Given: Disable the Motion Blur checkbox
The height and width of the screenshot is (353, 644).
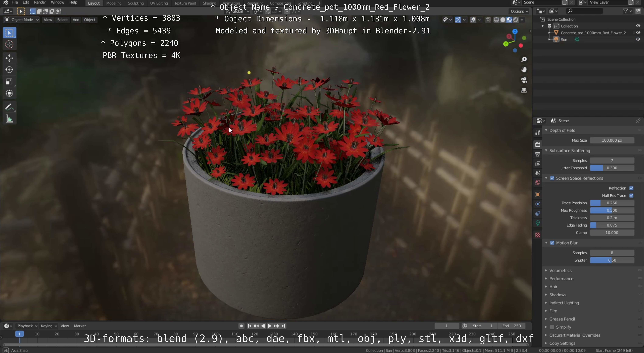Looking at the screenshot, I should click(x=552, y=243).
